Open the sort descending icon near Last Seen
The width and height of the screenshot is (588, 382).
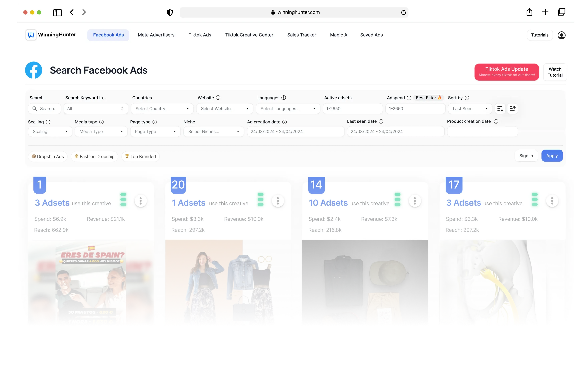click(x=500, y=108)
